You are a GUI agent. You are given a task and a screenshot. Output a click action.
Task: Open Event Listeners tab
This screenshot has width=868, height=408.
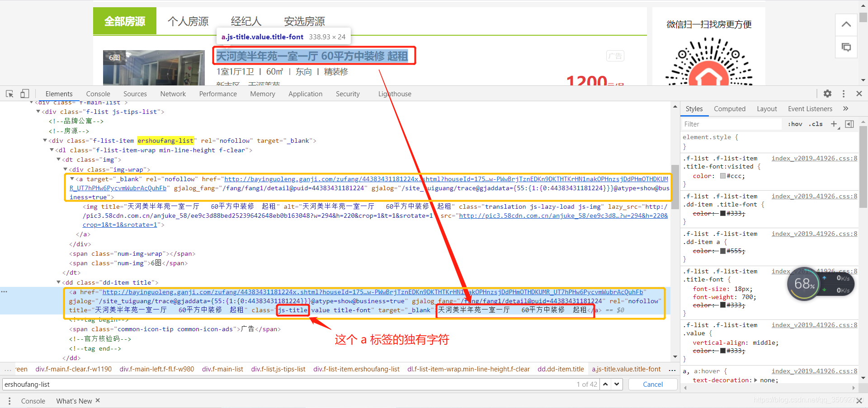(x=810, y=108)
